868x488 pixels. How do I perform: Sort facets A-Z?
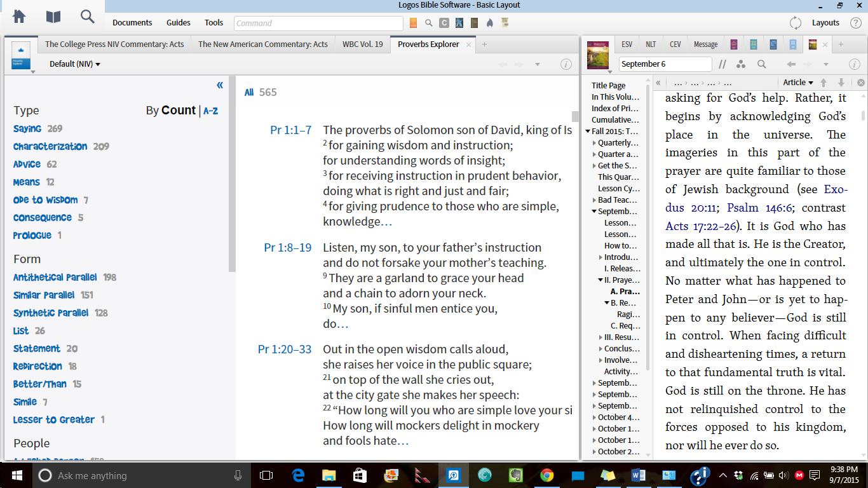coord(211,111)
